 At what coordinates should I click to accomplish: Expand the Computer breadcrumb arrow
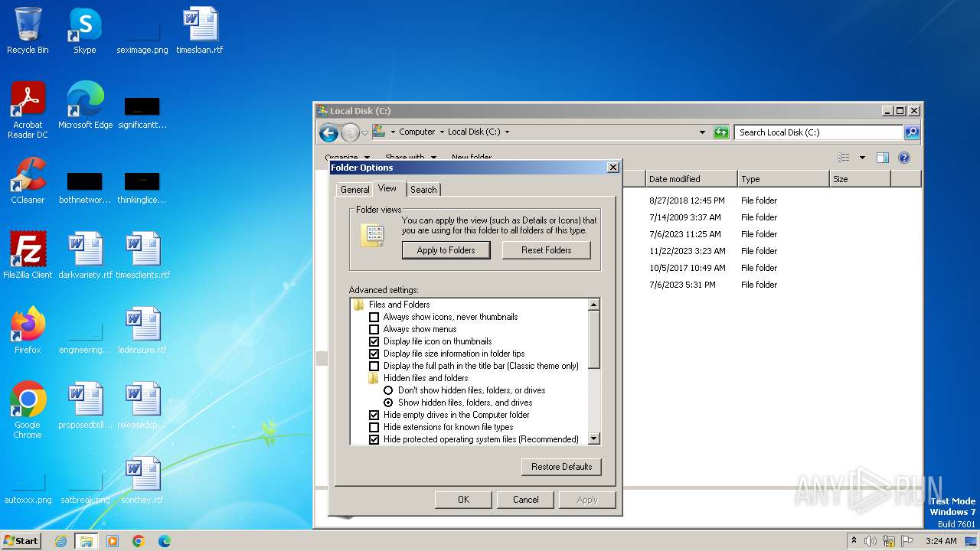click(443, 132)
